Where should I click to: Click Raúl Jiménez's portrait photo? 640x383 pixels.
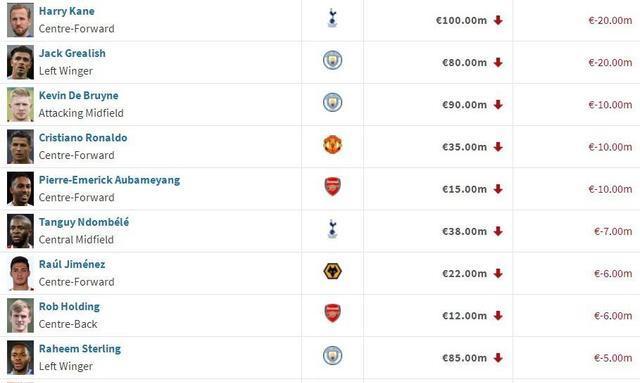[20, 273]
